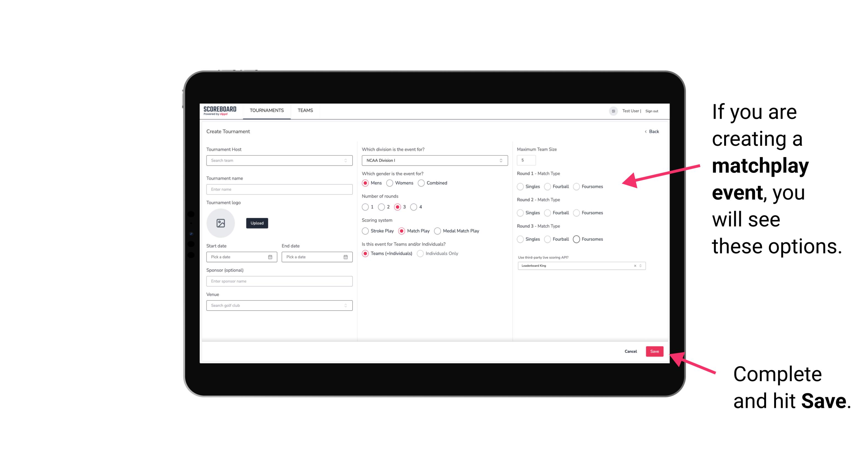Click the tournament logo upload icon
The height and width of the screenshot is (467, 868).
[221, 223]
